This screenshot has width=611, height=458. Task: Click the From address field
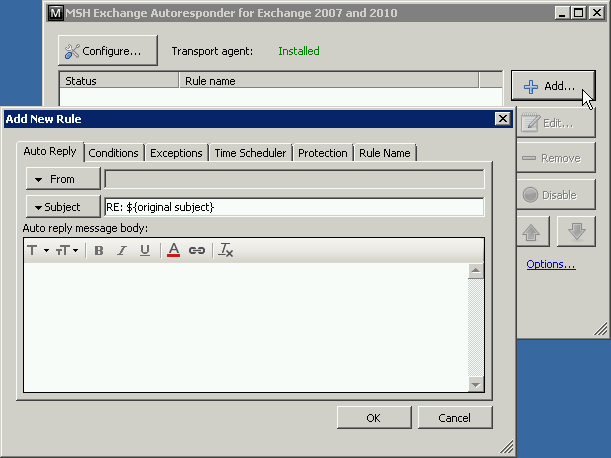pyautogui.click(x=295, y=179)
